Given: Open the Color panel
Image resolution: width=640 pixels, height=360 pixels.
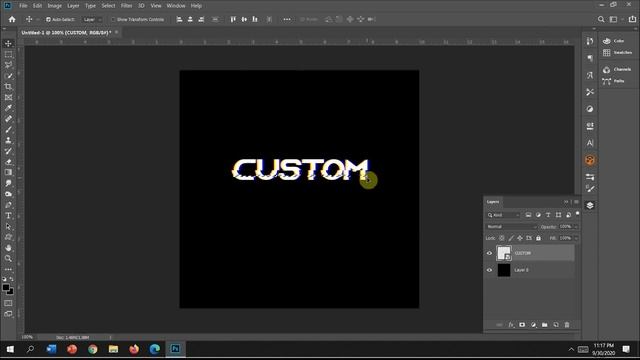Looking at the screenshot, I should tap(613, 41).
